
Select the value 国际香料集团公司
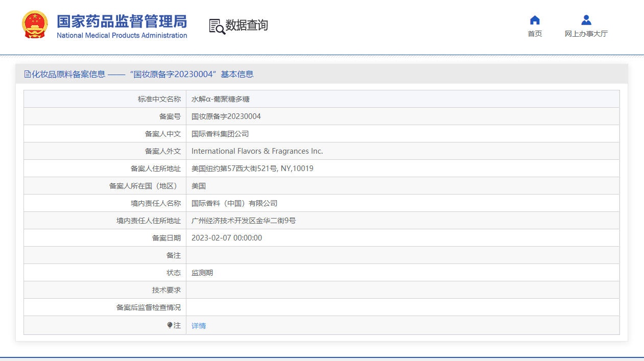click(x=220, y=134)
